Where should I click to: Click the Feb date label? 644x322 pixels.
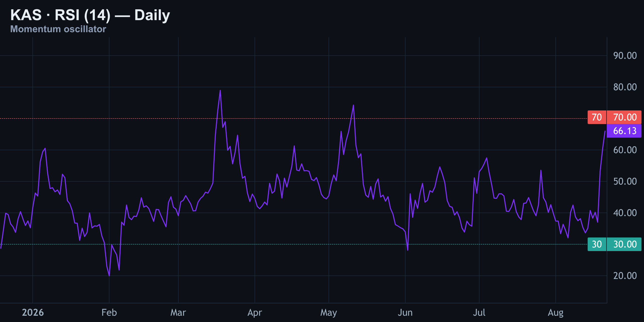click(109, 312)
